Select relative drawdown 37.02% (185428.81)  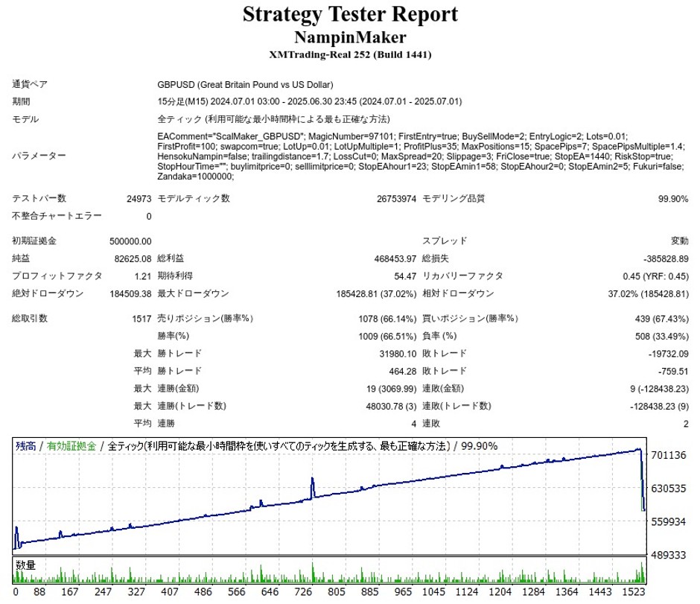(648, 293)
